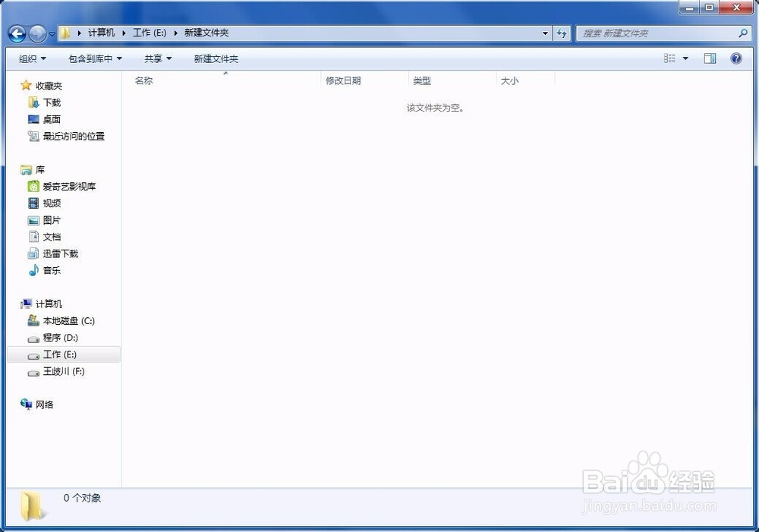Open the 组织 dropdown menu
Viewport: 759px width, 532px height.
point(31,58)
